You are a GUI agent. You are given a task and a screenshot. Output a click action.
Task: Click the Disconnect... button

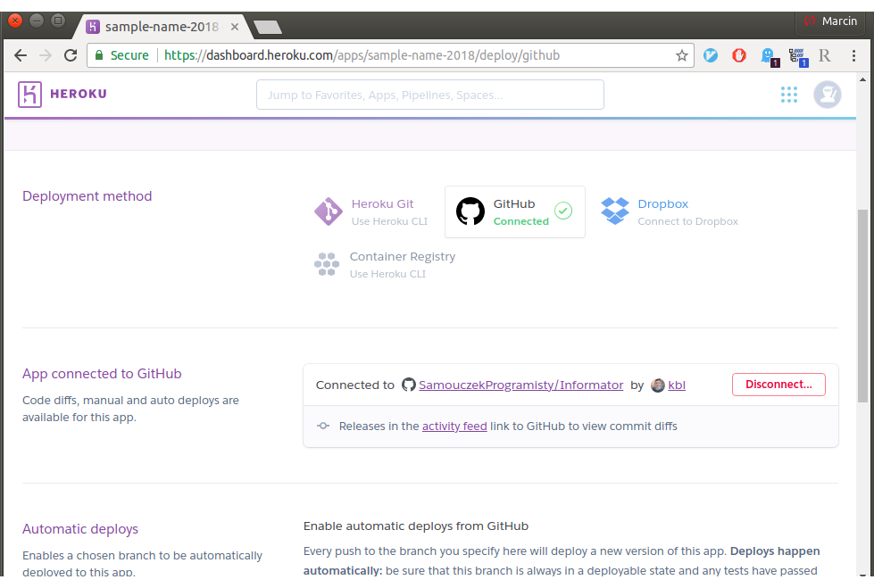point(778,385)
